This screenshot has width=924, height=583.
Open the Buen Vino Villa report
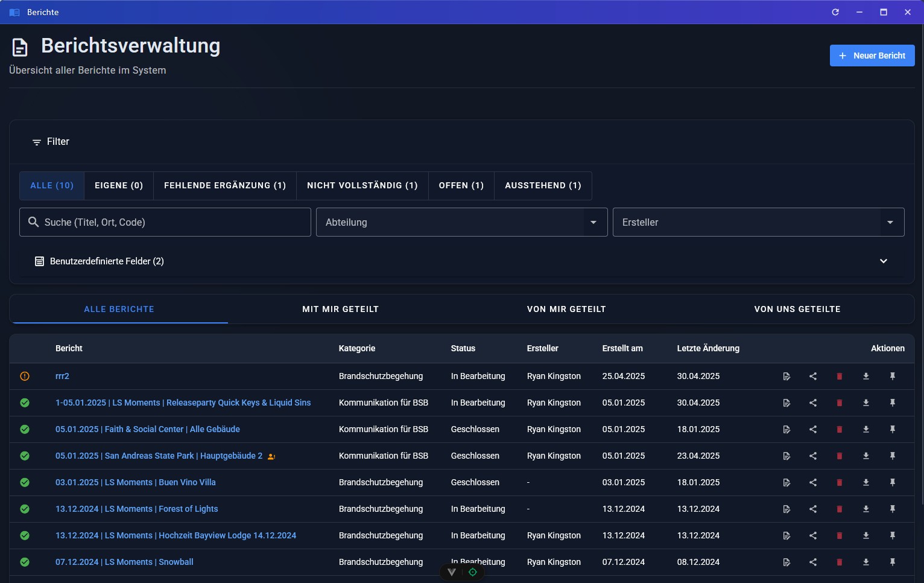(136, 482)
